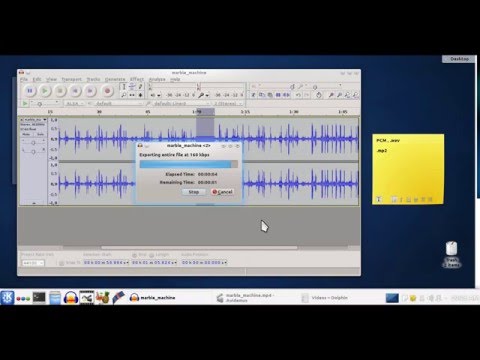
Task: Select the Envelope tool
Action: (132, 87)
